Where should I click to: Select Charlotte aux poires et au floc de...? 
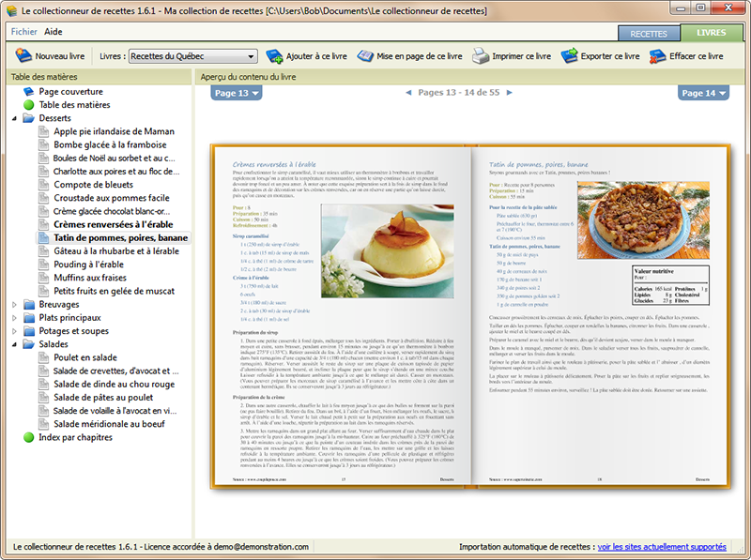click(116, 172)
